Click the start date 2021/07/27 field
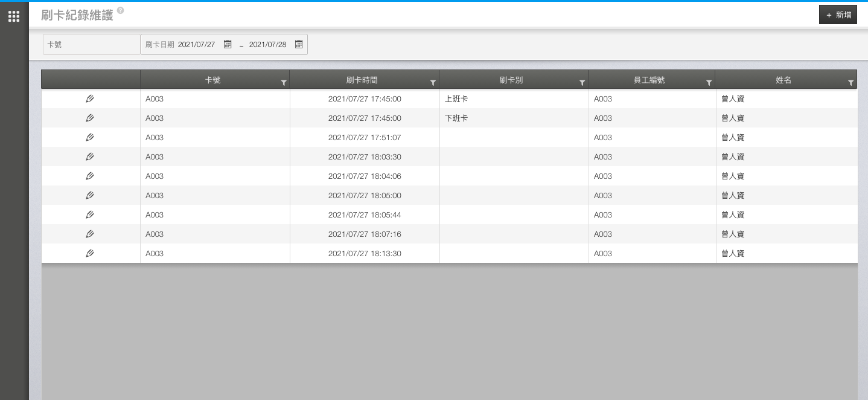This screenshot has height=400, width=868. 197,45
